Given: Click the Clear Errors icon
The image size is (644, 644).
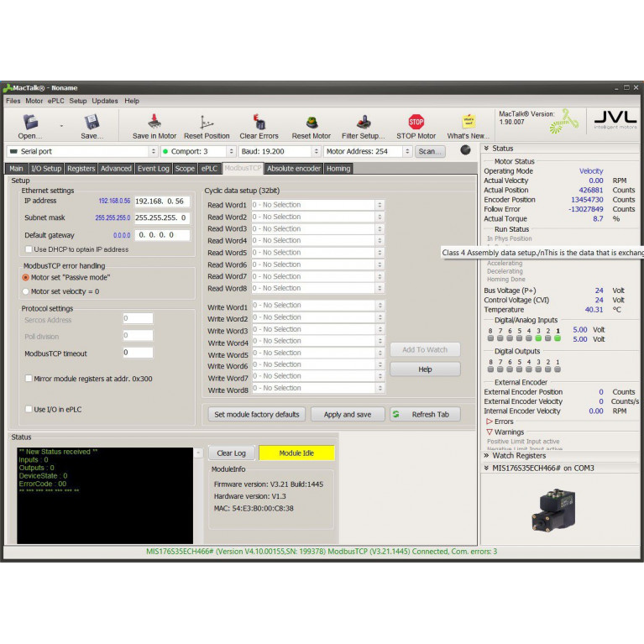Looking at the screenshot, I should (259, 122).
